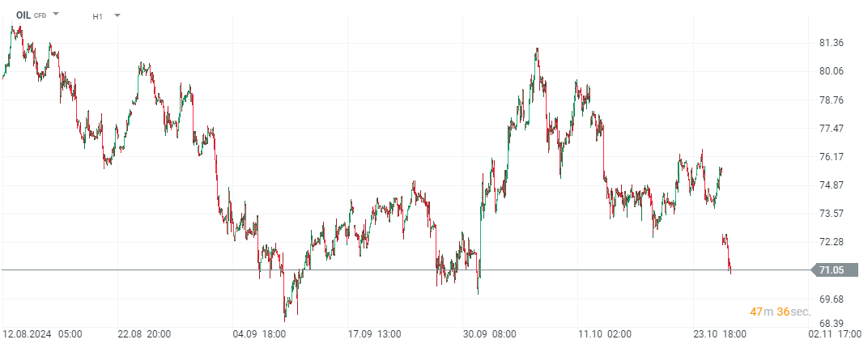
Task: Select the 81.36 price axis label
Action: [x=832, y=43]
